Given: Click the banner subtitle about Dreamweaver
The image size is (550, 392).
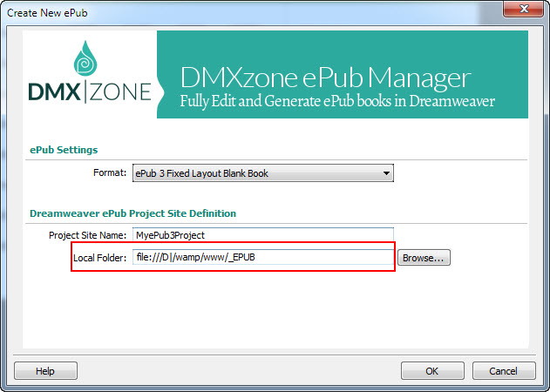Looking at the screenshot, I should click(337, 101).
